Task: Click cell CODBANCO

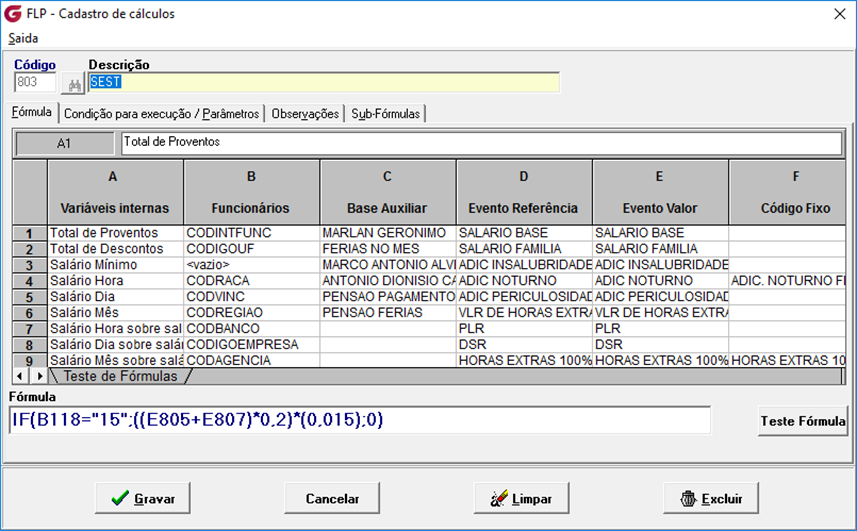Action: pyautogui.click(x=251, y=328)
